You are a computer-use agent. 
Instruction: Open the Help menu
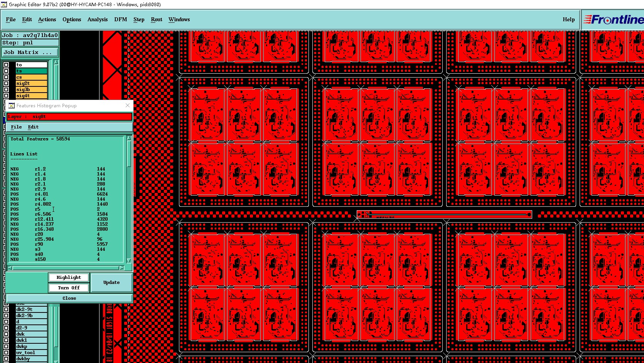pos(569,19)
